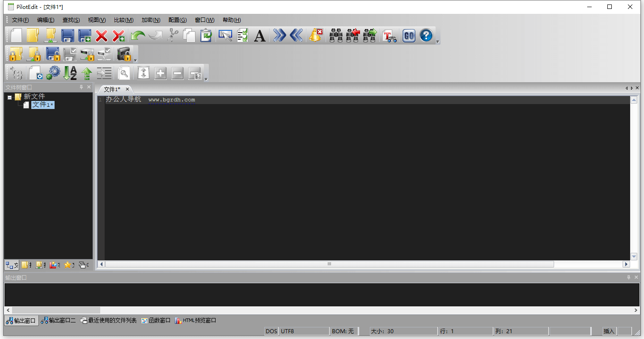Collapse the 新文件 tree node

tap(10, 97)
